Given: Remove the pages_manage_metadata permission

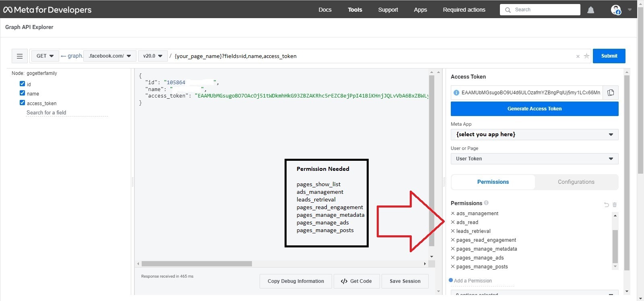Looking at the screenshot, I should click(x=453, y=249).
